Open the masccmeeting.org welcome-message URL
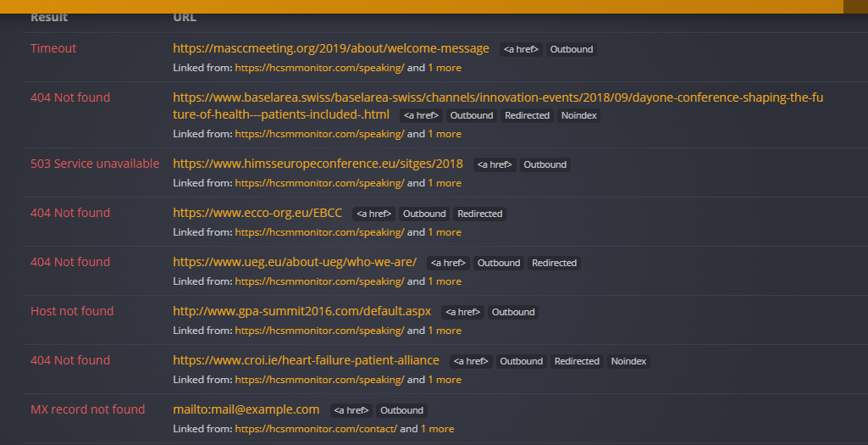The image size is (868, 445). [x=330, y=48]
